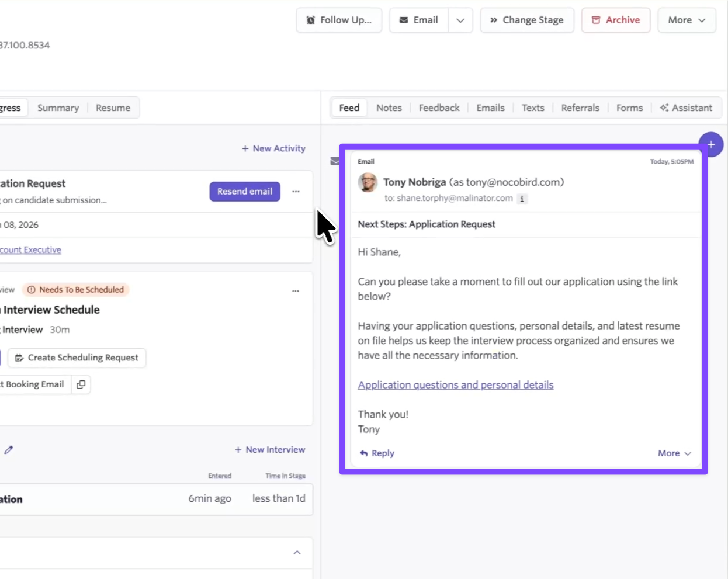Click the purple plus add button
This screenshot has width=728, height=579.
coord(710,144)
